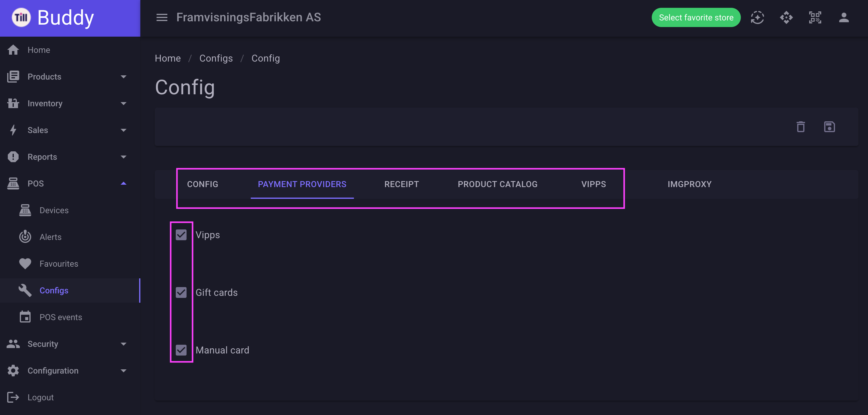
Task: Open the PRODUCT CATALOG tab
Action: 498,184
